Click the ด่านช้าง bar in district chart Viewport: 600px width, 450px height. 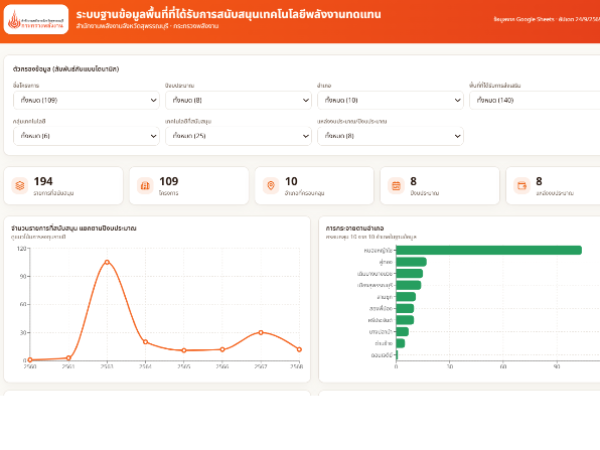[x=401, y=343]
